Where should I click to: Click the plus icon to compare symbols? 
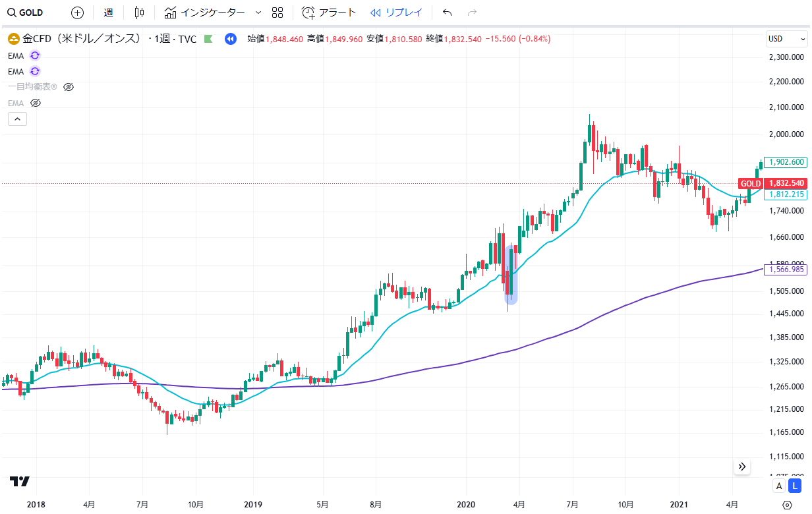(x=77, y=13)
